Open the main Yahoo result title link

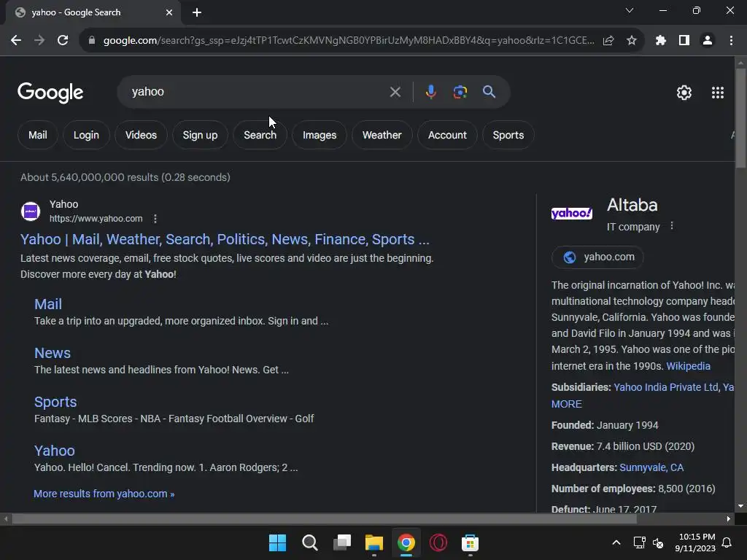(x=225, y=239)
